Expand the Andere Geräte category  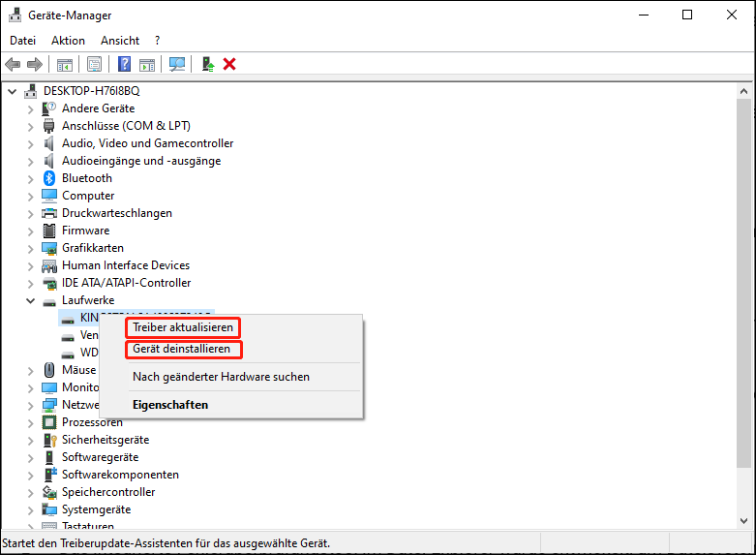(30, 109)
